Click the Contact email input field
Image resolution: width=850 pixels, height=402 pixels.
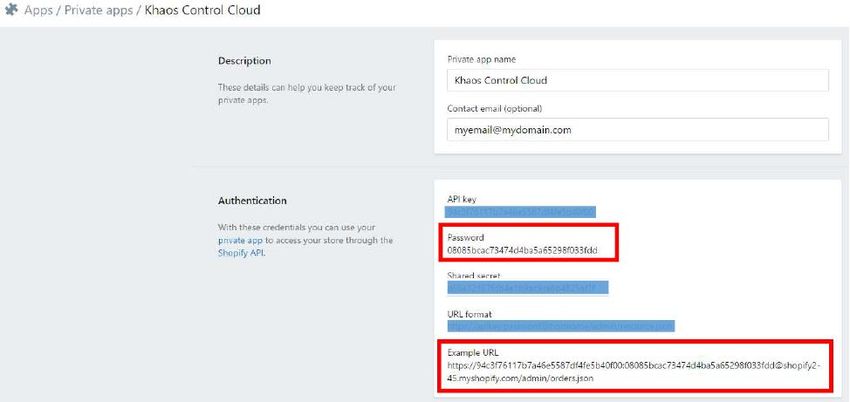tap(638, 130)
